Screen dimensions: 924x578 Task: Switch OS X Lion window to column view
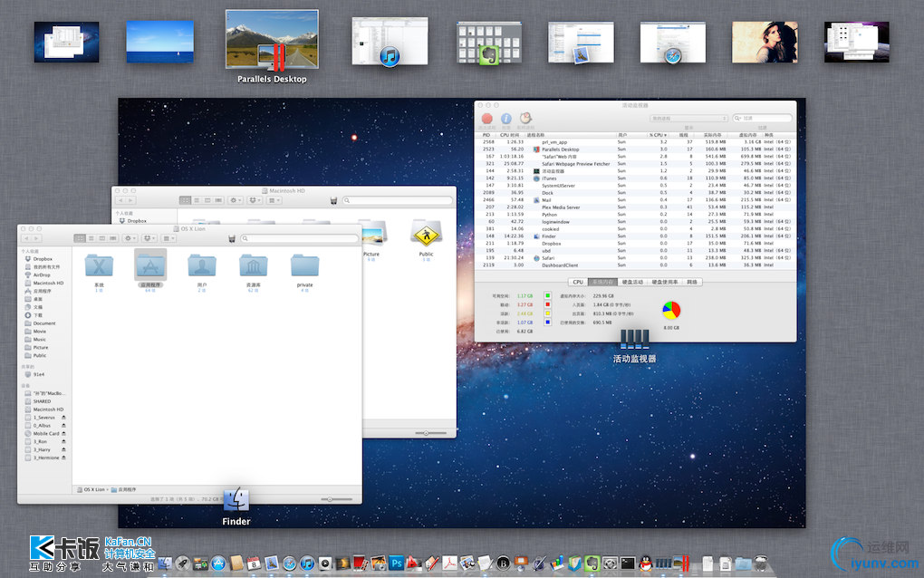pos(102,238)
